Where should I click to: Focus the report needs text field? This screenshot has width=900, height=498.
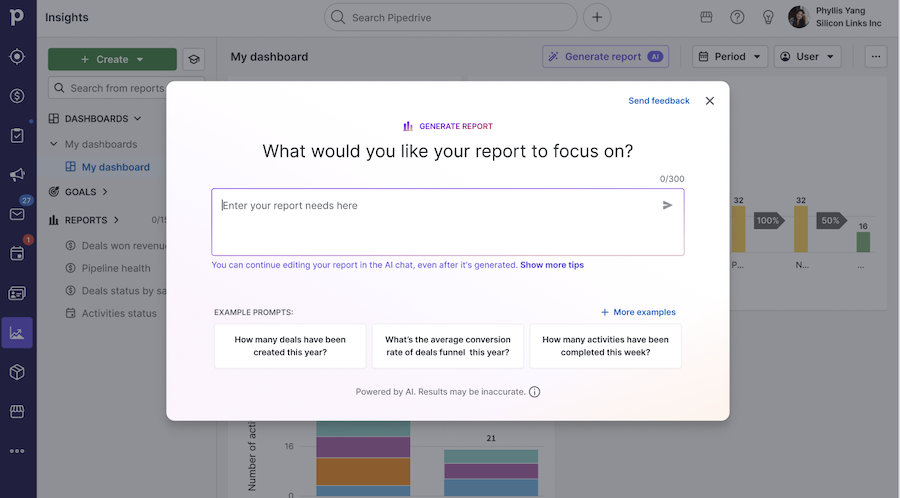[x=435, y=220]
